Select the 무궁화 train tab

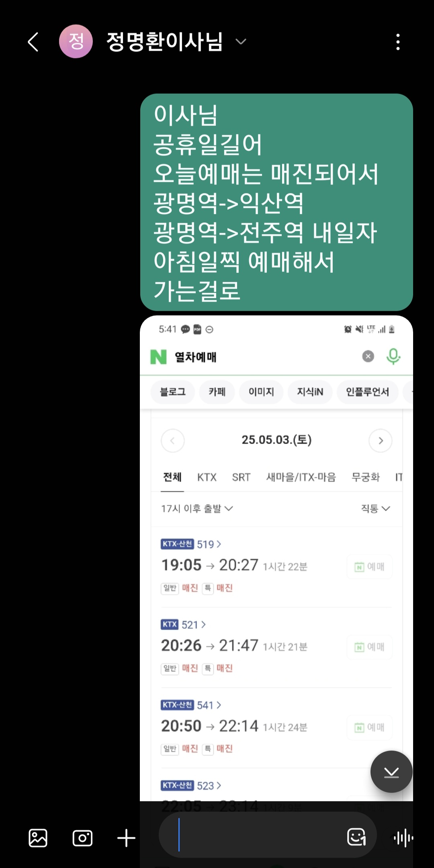point(365,477)
